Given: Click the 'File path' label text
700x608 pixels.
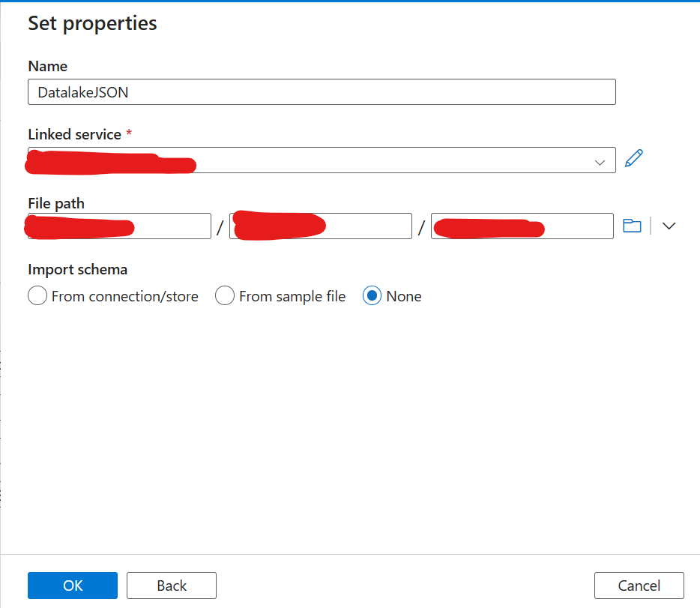Looking at the screenshot, I should 56,203.
